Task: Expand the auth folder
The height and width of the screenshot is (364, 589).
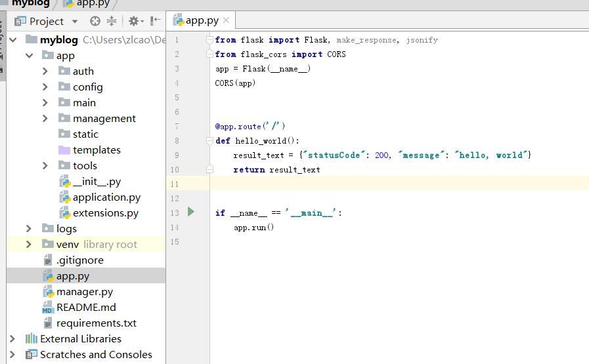Action: click(x=45, y=71)
